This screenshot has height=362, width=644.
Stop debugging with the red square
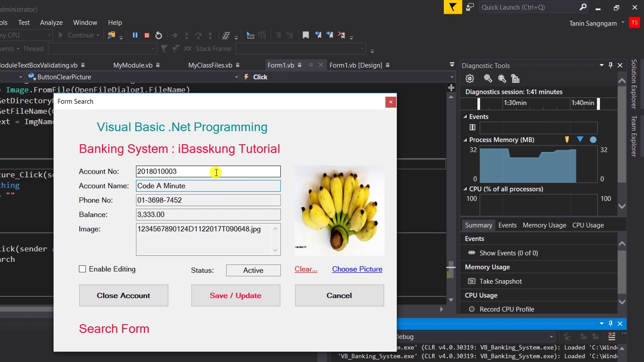pos(147,35)
